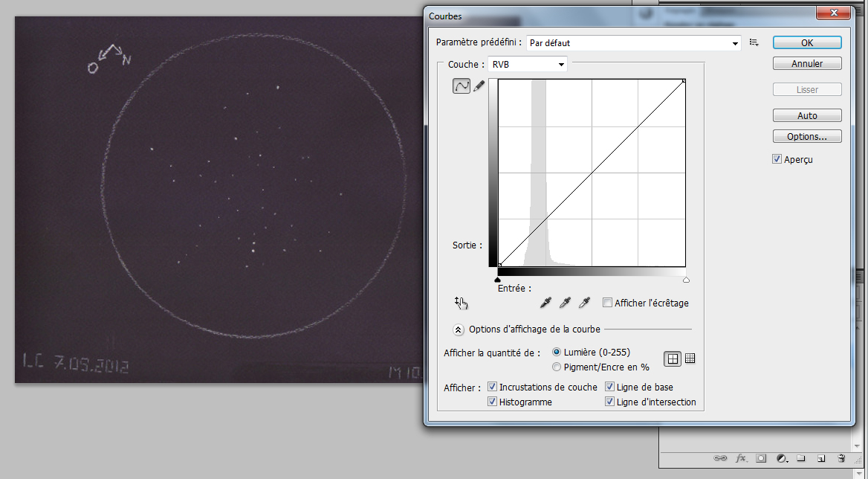Toggle Ligne de base checkbox
Viewport: 868px width, 479px height.
[x=609, y=387]
